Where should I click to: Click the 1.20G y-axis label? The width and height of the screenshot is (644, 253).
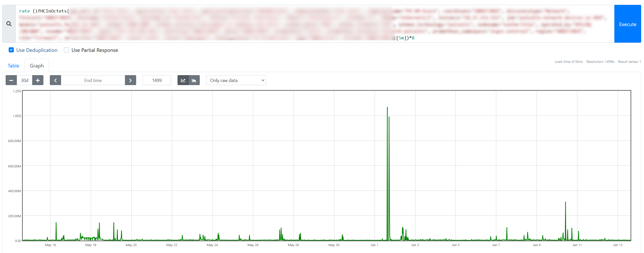pyautogui.click(x=17, y=91)
